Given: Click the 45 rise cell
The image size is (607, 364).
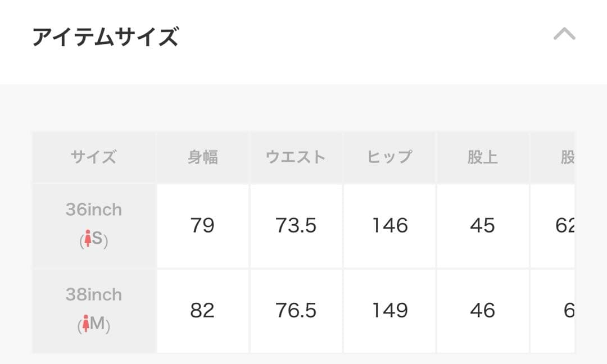Looking at the screenshot, I should [482, 226].
